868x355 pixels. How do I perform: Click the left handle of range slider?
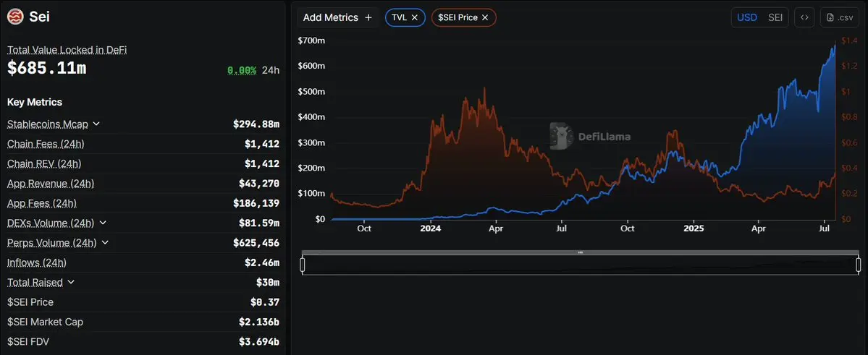tap(303, 265)
